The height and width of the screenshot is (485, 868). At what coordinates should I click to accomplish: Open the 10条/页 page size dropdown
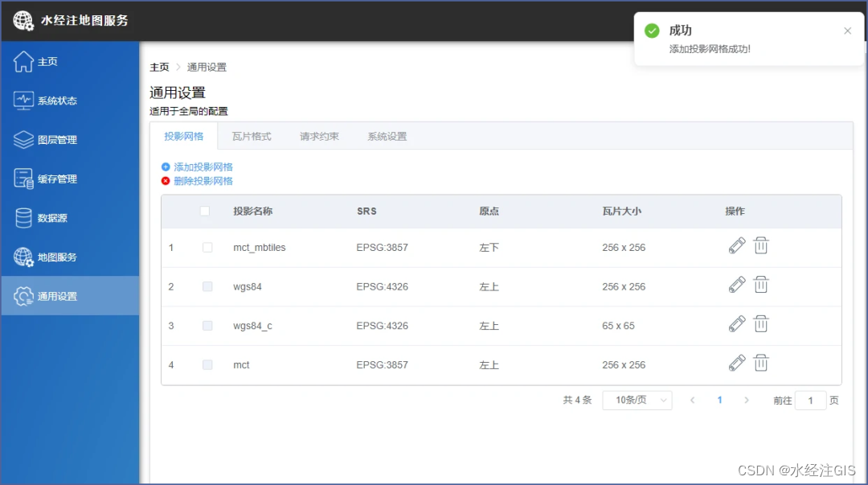[637, 401]
